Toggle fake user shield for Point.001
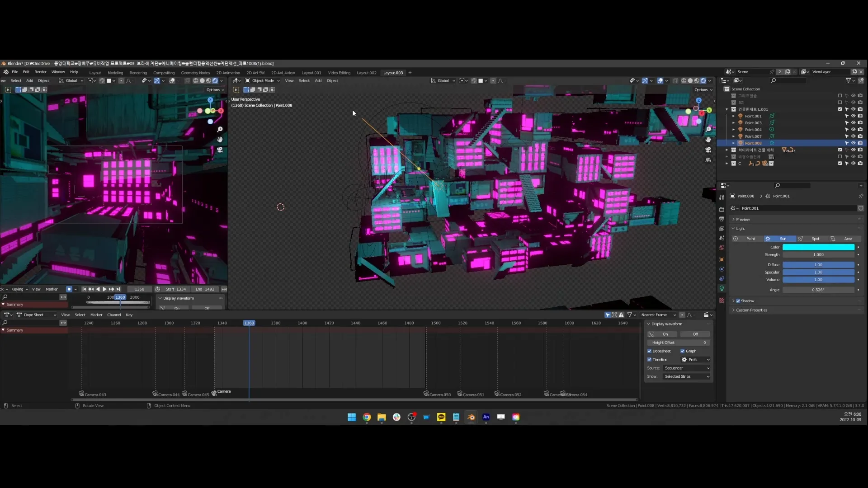Image resolution: width=868 pixels, height=488 pixels. click(x=861, y=208)
